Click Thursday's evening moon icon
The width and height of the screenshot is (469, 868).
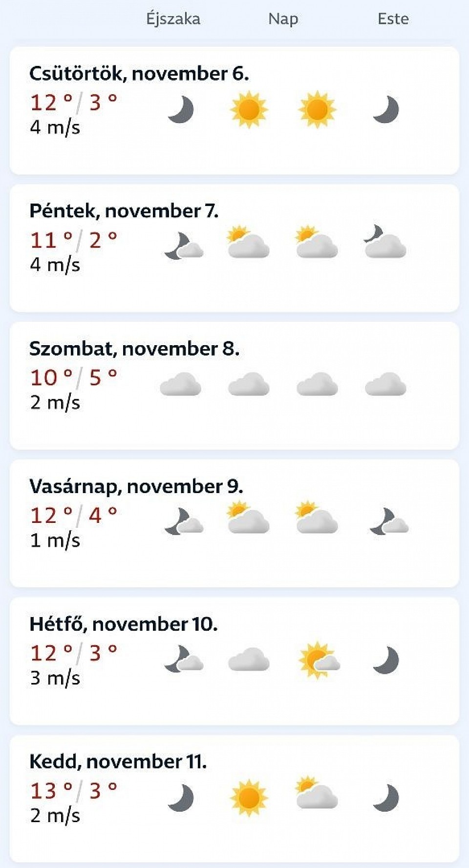386,109
